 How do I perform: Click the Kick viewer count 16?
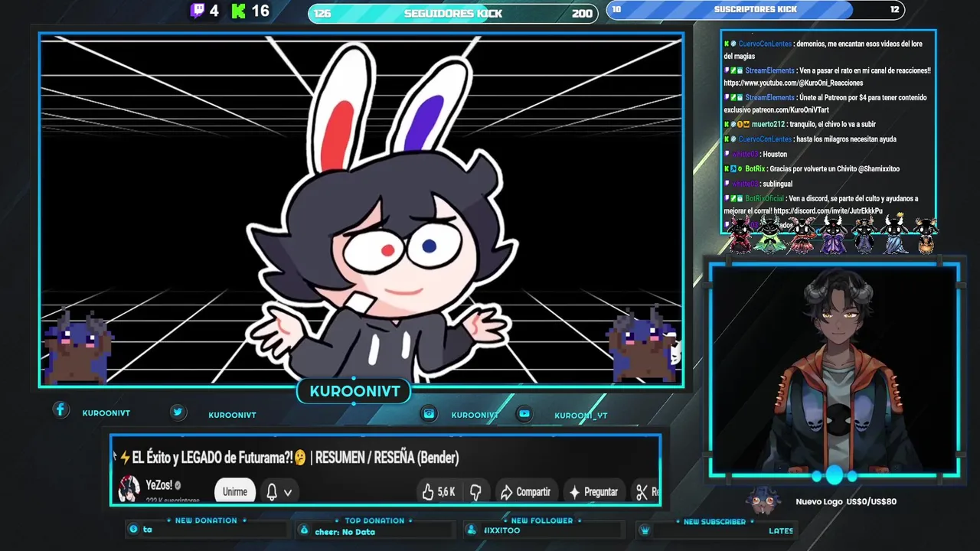pos(260,11)
